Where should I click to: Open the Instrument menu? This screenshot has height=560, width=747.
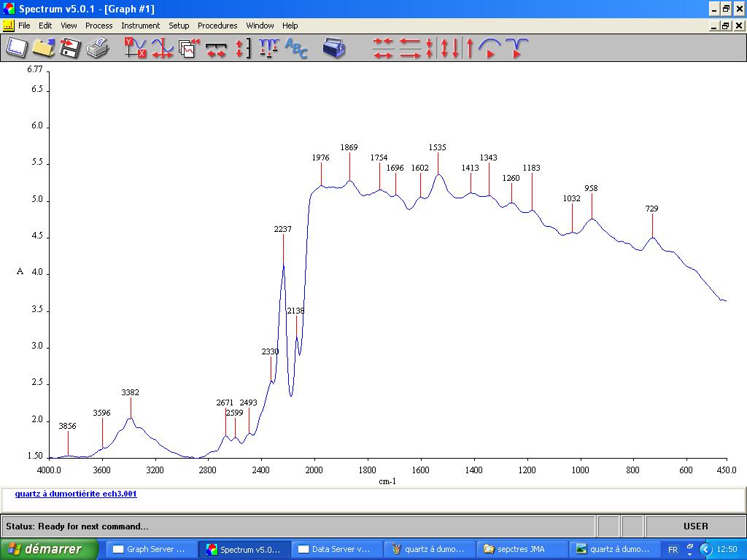140,26
